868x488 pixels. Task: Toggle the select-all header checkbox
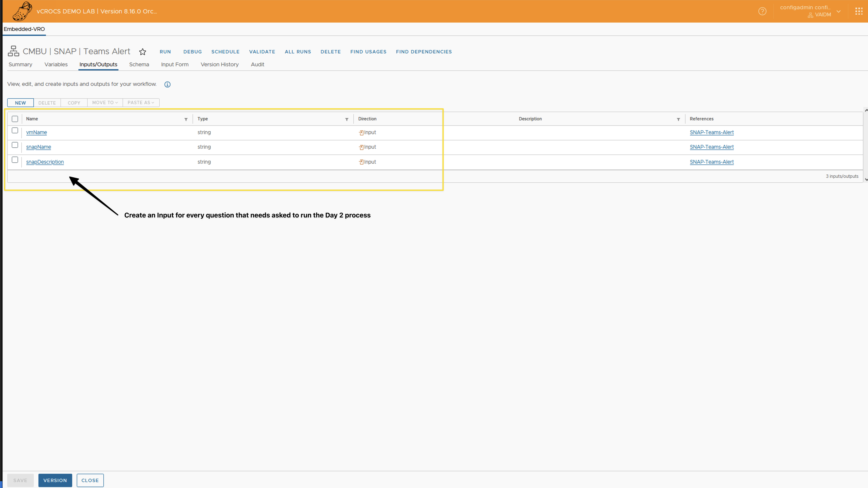15,119
